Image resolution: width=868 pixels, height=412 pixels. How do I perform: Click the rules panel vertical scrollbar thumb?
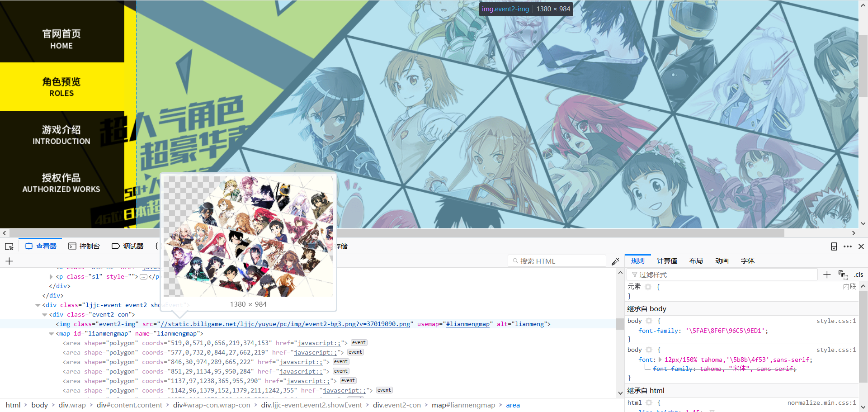click(863, 337)
